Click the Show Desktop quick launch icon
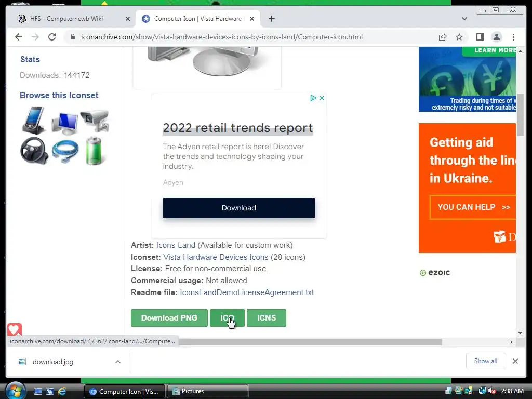Image resolution: width=532 pixels, height=399 pixels. [x=37, y=392]
